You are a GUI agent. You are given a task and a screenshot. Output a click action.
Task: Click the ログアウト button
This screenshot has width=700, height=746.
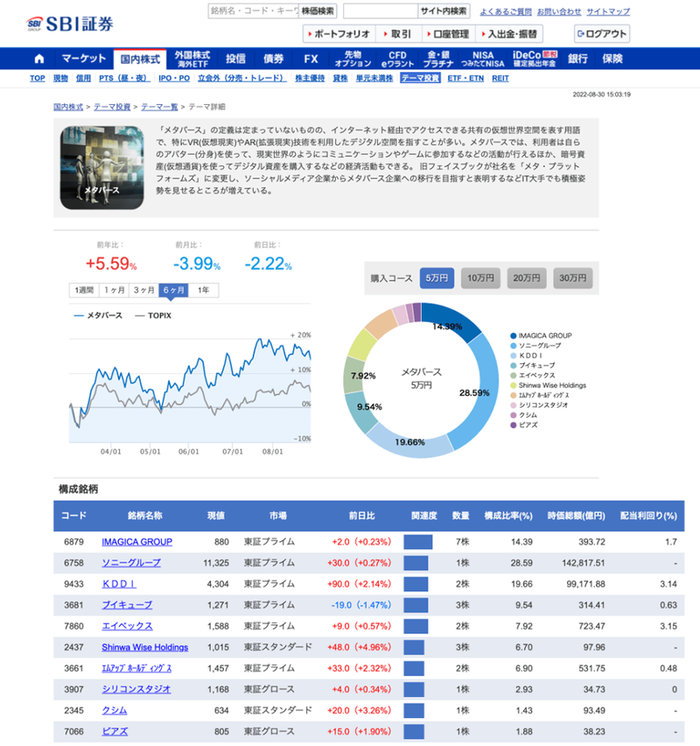pos(602,34)
